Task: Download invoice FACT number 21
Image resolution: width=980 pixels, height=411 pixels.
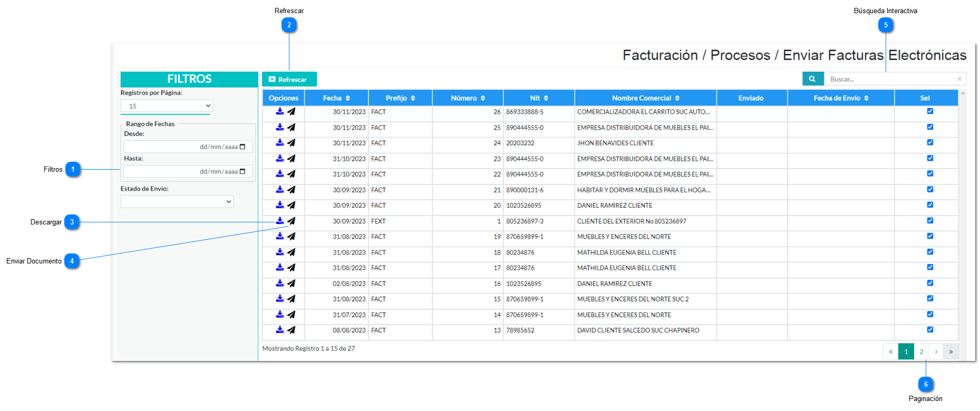Action: click(x=280, y=190)
